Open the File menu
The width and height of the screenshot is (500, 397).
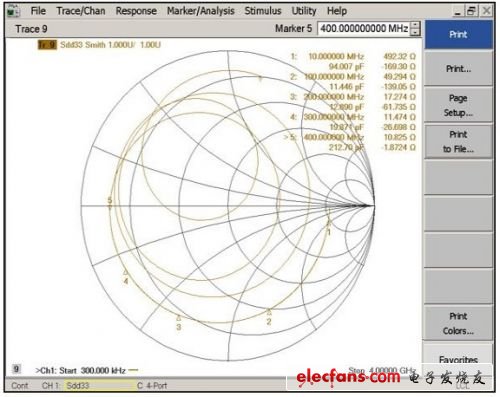click(38, 11)
